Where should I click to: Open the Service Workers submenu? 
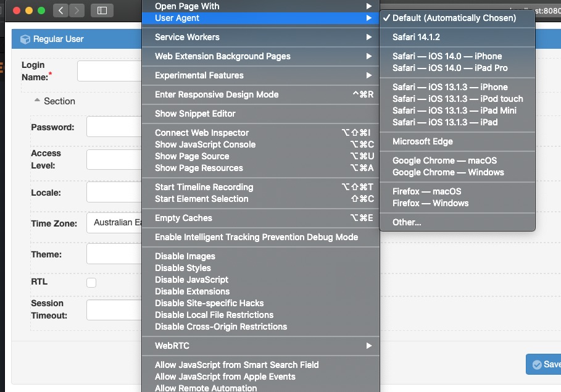pos(260,37)
